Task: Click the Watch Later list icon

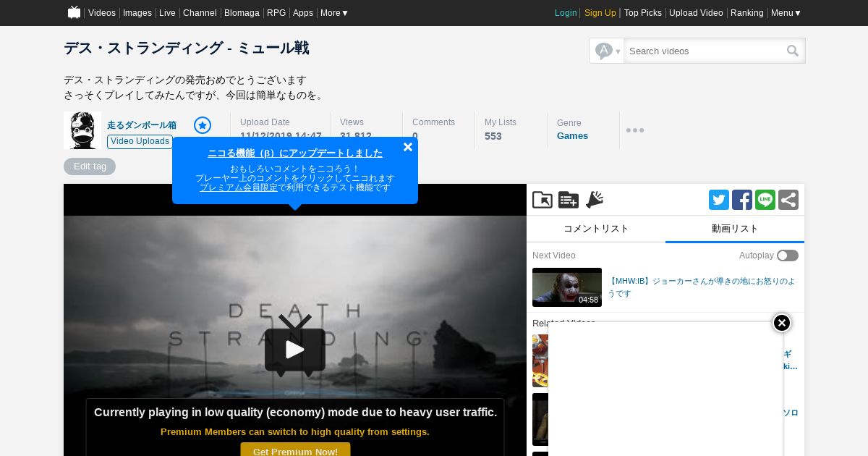Action: pos(569,200)
